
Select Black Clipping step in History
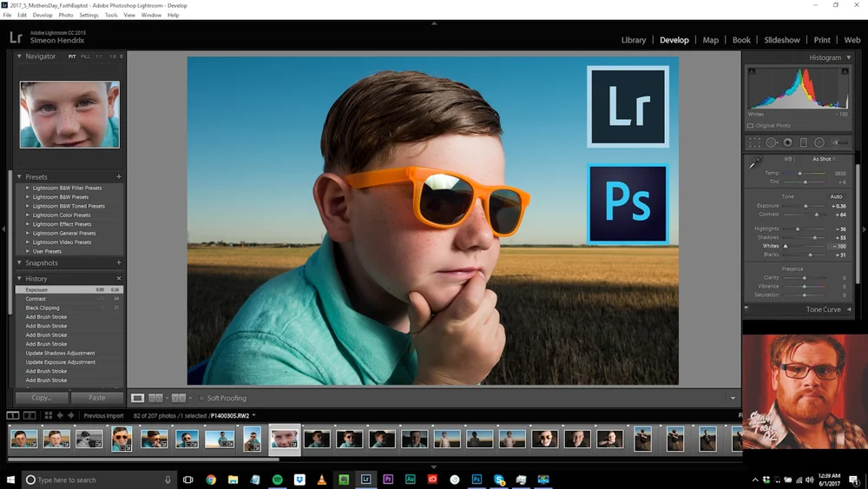[69, 308]
